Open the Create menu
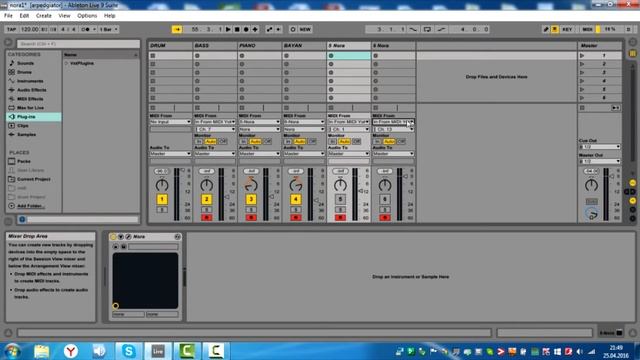The image size is (640, 360). tap(44, 16)
